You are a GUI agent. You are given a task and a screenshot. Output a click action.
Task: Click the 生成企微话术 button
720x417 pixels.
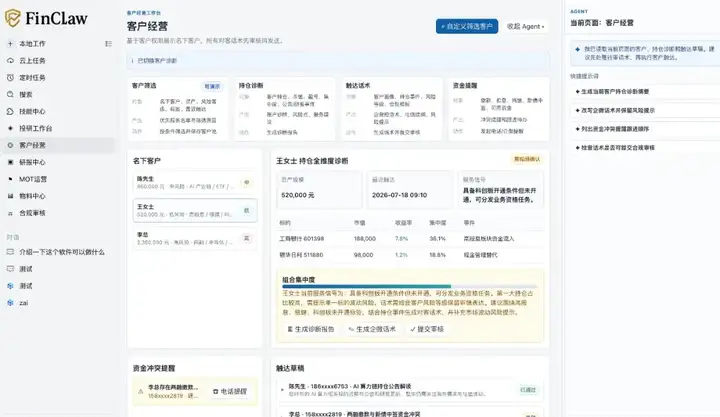[372, 329]
